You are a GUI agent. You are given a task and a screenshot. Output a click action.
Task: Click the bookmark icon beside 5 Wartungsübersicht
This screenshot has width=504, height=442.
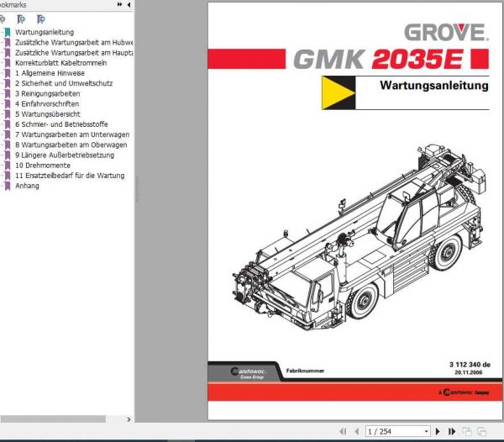(x=8, y=114)
